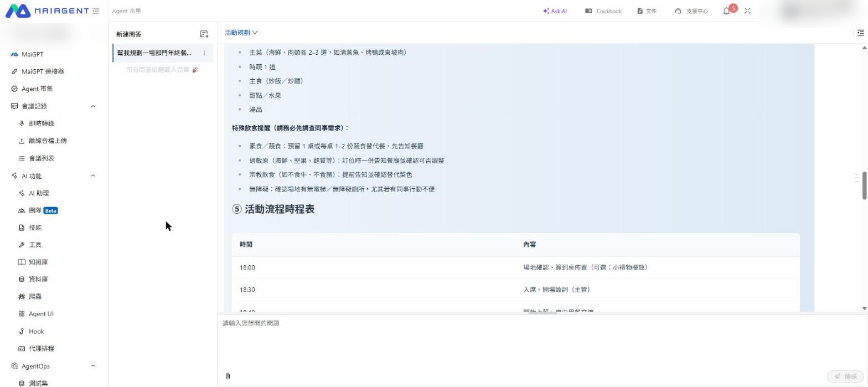
Task: Click the MaiAgent logo
Action: tap(47, 11)
